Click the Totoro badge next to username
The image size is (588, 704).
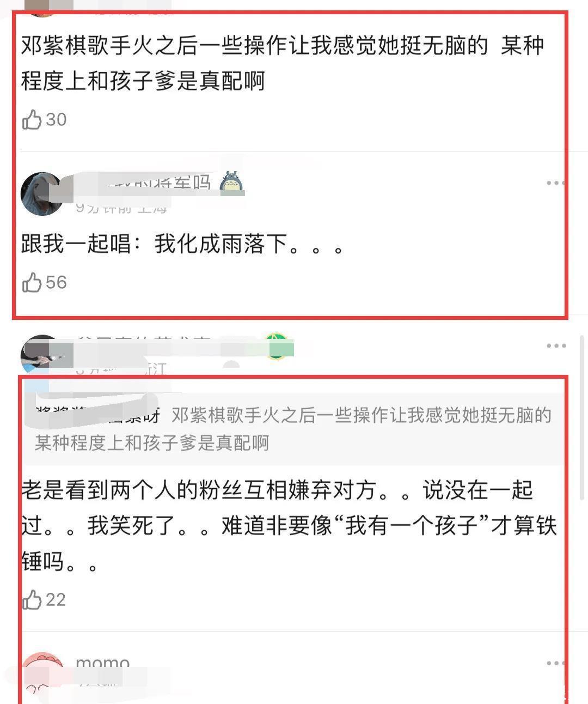coord(232,183)
